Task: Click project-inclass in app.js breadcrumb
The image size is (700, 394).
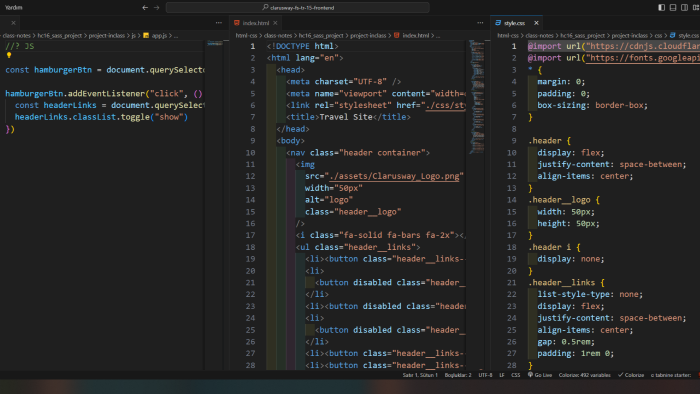Action: pyautogui.click(x=107, y=36)
